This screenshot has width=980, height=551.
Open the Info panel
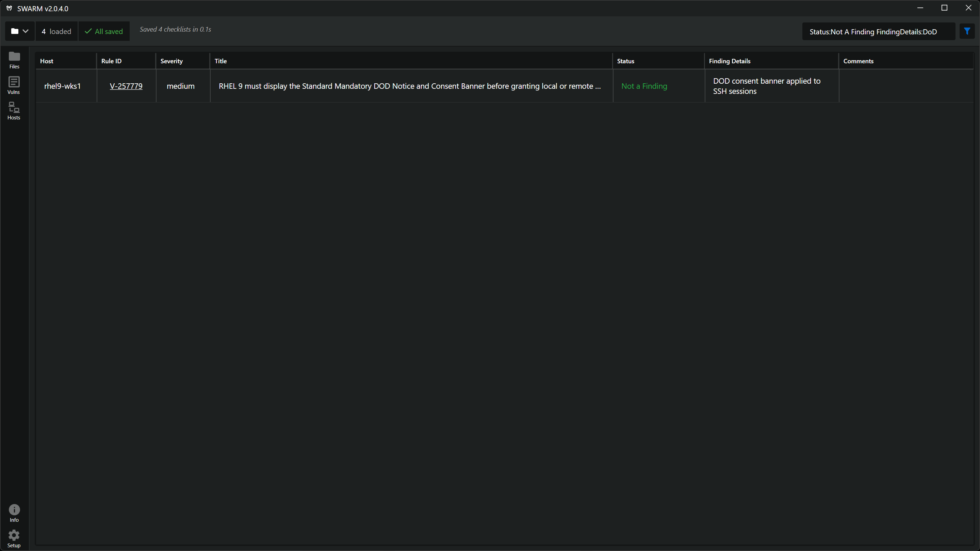14,513
